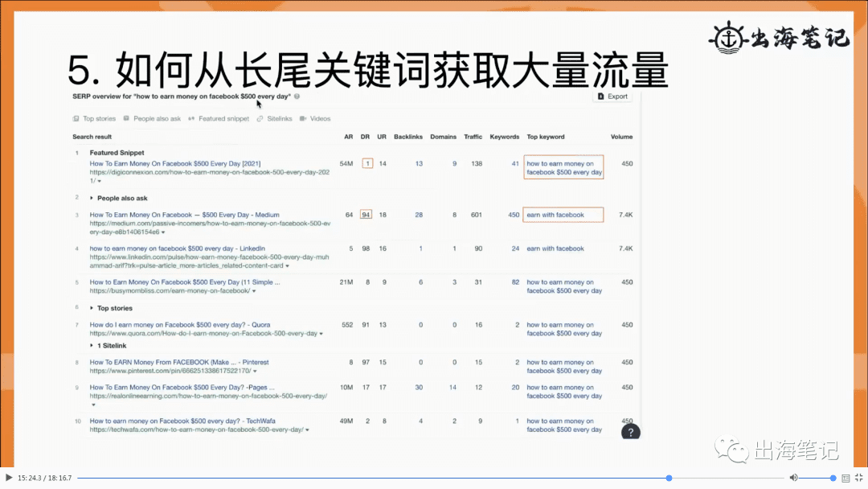Click the round question mark help button
Screen dimensions: 868x489
point(631,433)
